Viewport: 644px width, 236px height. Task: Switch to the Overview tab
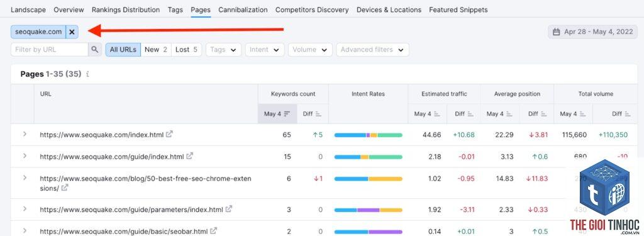[69, 9]
